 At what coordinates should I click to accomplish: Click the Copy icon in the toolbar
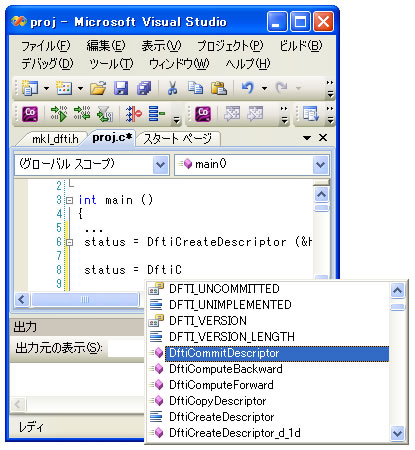(x=195, y=88)
